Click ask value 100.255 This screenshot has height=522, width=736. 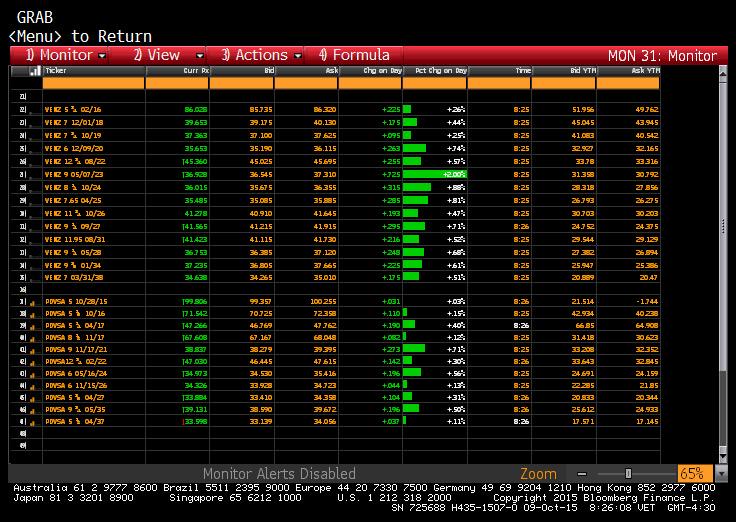coord(323,302)
